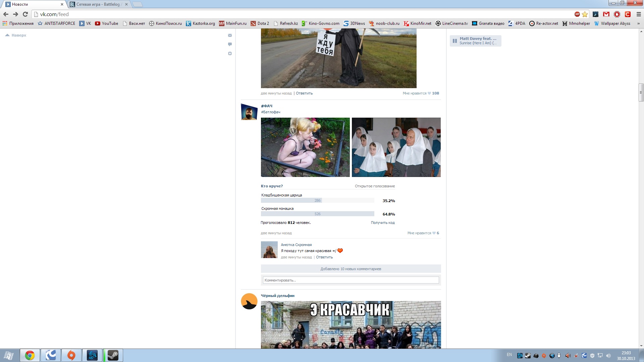This screenshot has width=644, height=362.
Task: Open the Чёрный дельфин avatar
Action: (249, 301)
